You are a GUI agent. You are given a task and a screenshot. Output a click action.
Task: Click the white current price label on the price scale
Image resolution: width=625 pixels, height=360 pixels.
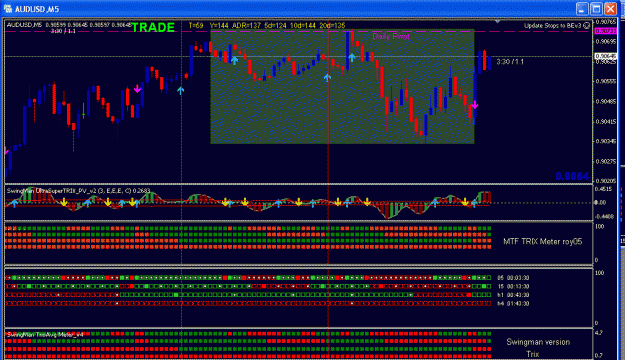pos(605,56)
